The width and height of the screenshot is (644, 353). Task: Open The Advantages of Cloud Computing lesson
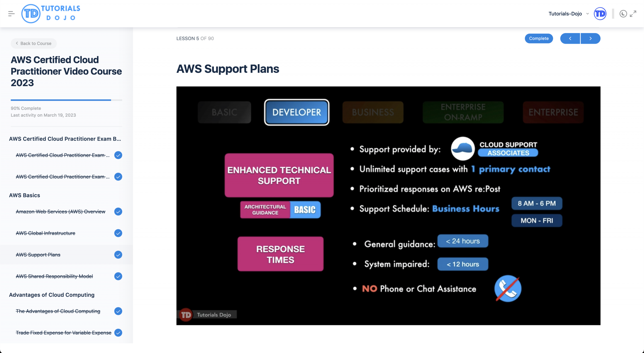[58, 311]
